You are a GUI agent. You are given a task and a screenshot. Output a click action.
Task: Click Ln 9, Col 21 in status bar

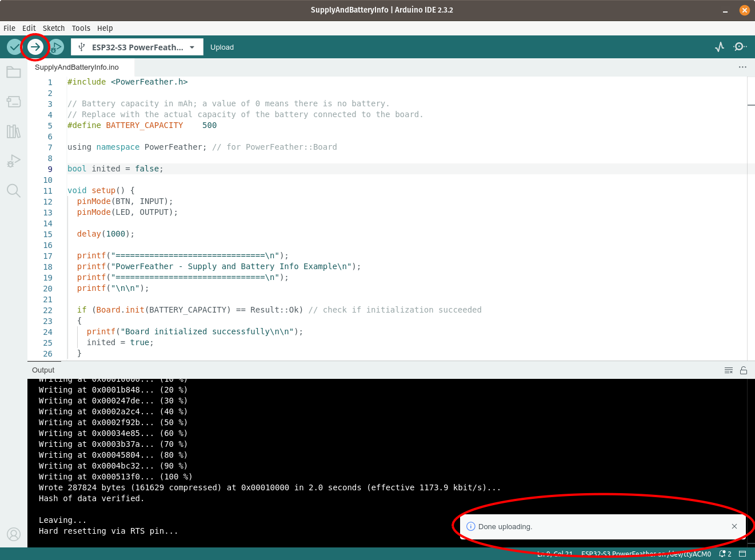pos(554,554)
